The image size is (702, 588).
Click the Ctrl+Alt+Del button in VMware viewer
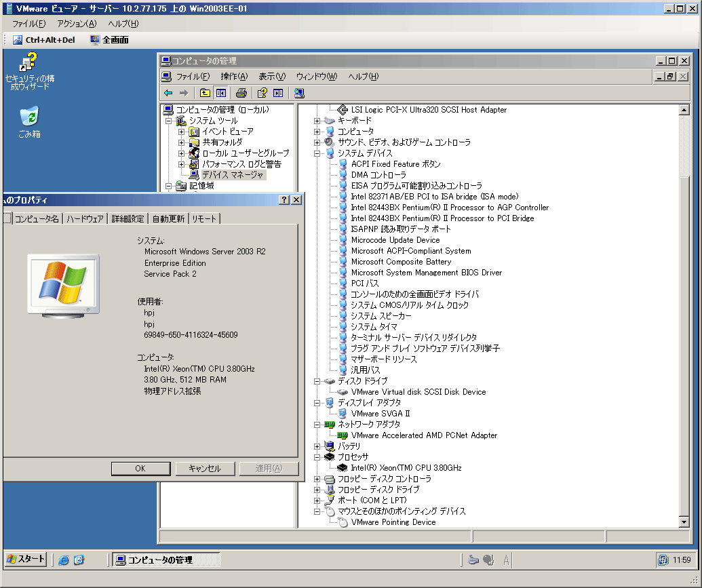coord(43,40)
